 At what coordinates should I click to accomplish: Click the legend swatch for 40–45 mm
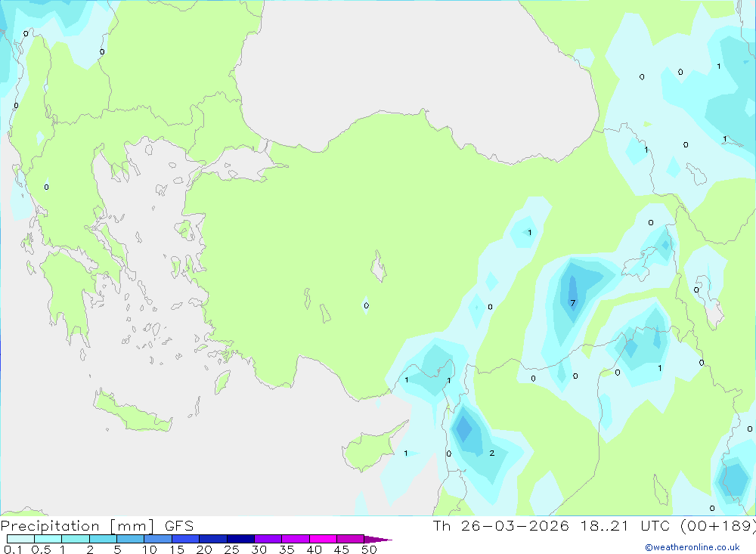[x=323, y=539]
